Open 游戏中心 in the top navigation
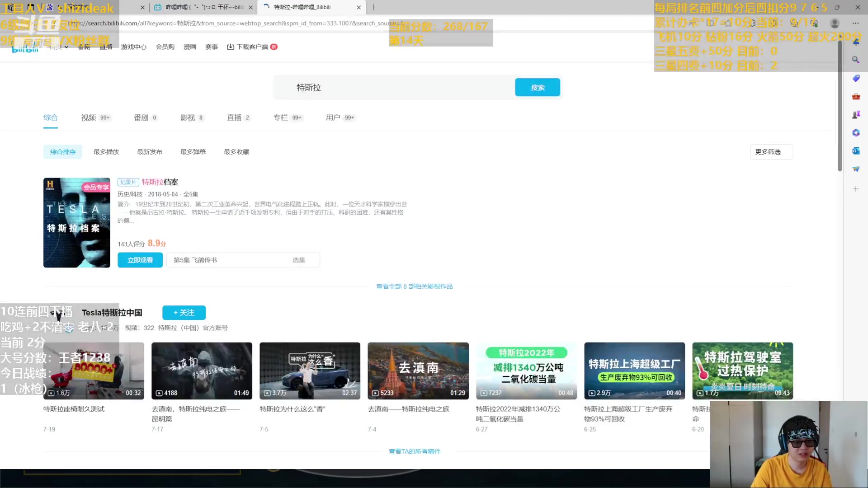Screen dimensions: 868x488 point(134,47)
